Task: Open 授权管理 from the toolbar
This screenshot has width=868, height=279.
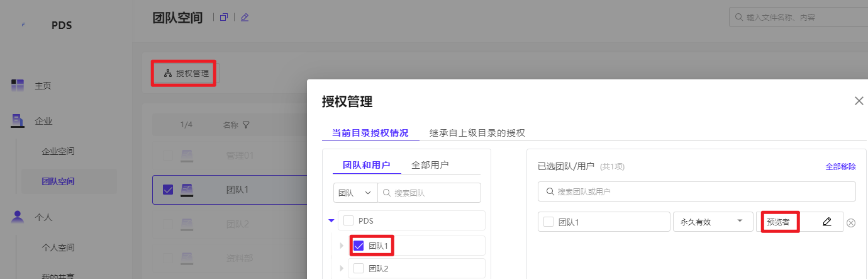Action: [186, 73]
